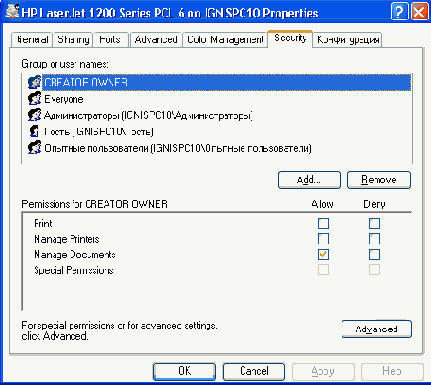This screenshot has width=431, height=385.
Task: Click the Apply button
Action: click(323, 371)
